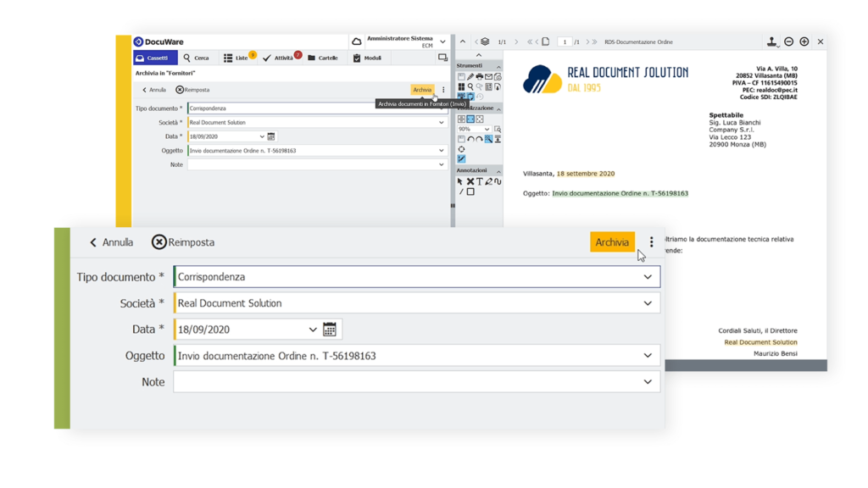Open the small calendar icon beside 18/09/2020
The height and width of the screenshot is (488, 868).
(271, 136)
